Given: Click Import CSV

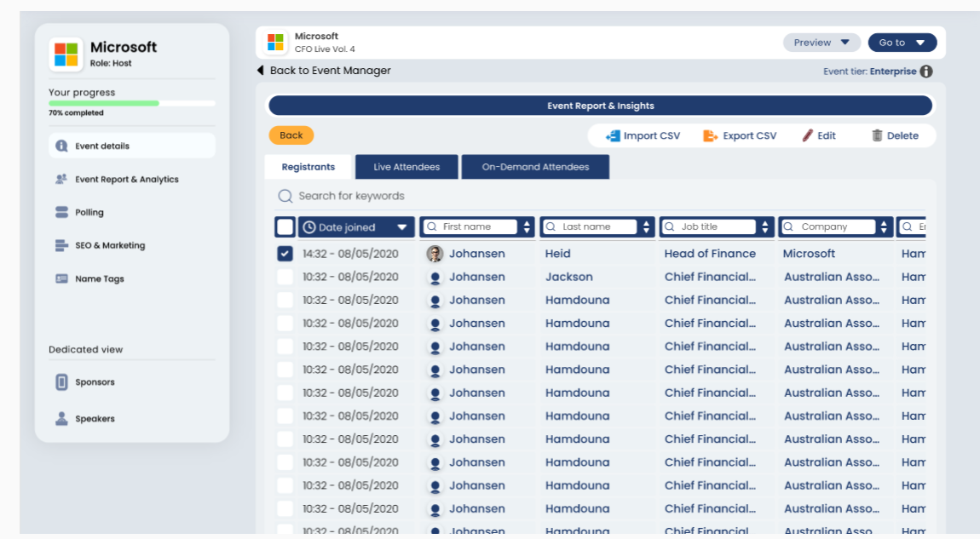Looking at the screenshot, I should point(643,135).
